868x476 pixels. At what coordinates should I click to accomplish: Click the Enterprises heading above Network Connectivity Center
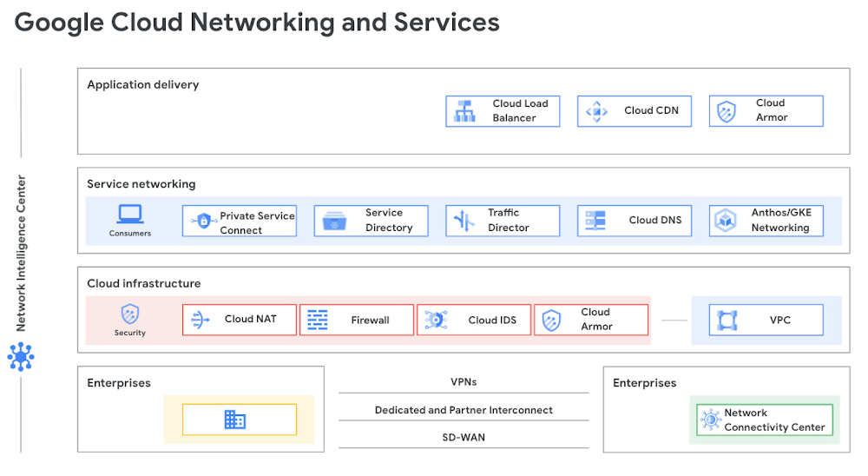tap(644, 383)
